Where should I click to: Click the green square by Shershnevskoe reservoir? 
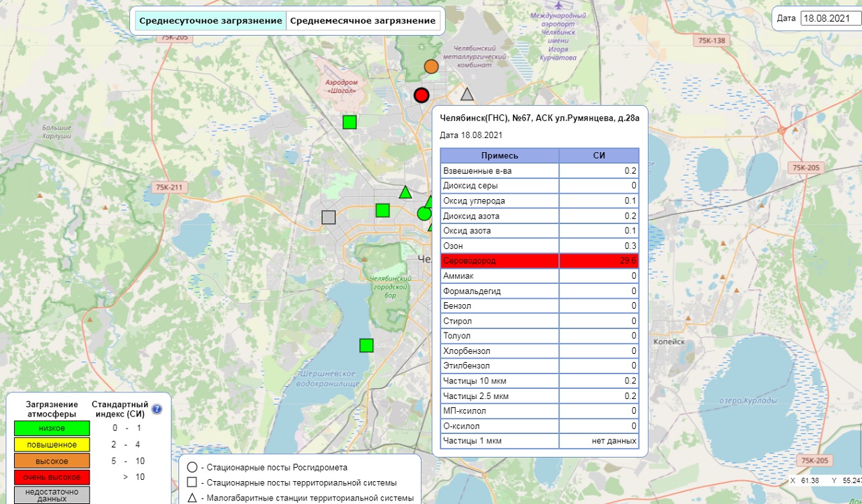366,345
